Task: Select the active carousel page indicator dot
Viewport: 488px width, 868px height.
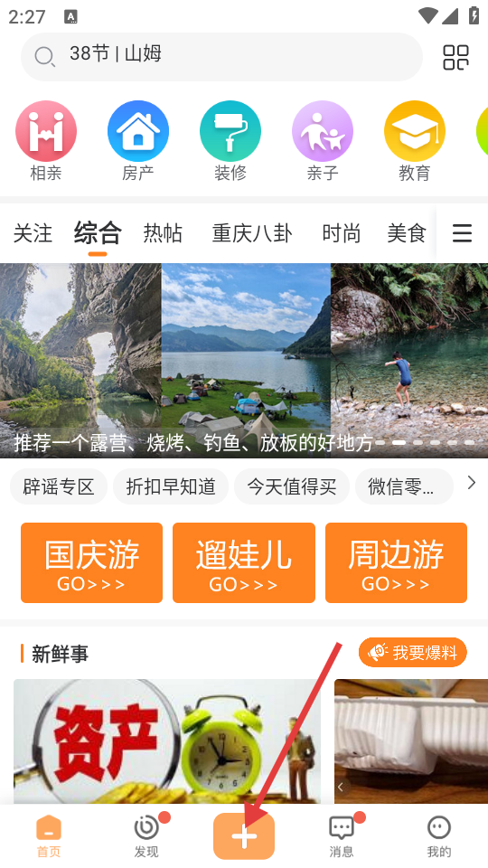Action: coord(399,442)
